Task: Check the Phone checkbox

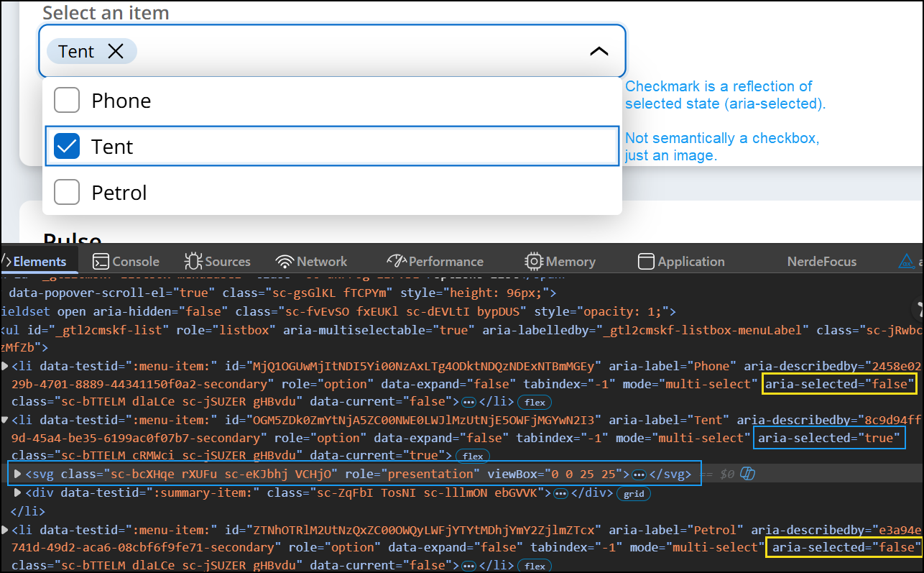Action: [66, 100]
